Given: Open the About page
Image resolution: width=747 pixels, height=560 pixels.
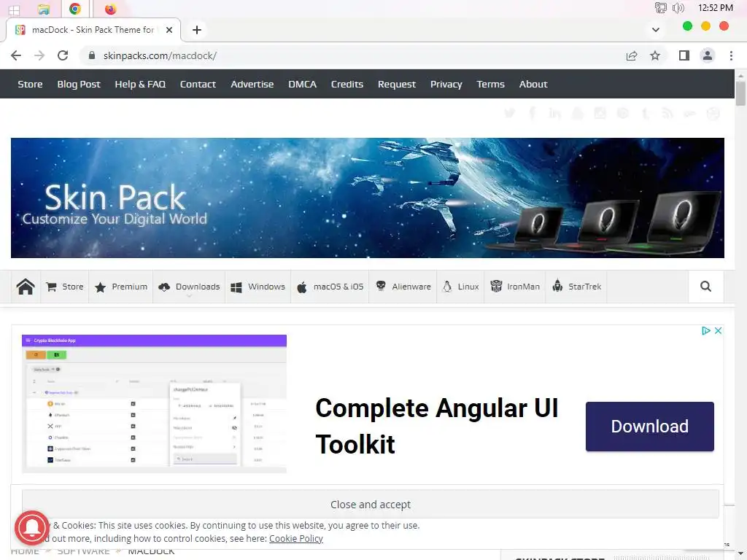Looking at the screenshot, I should click(x=533, y=85).
